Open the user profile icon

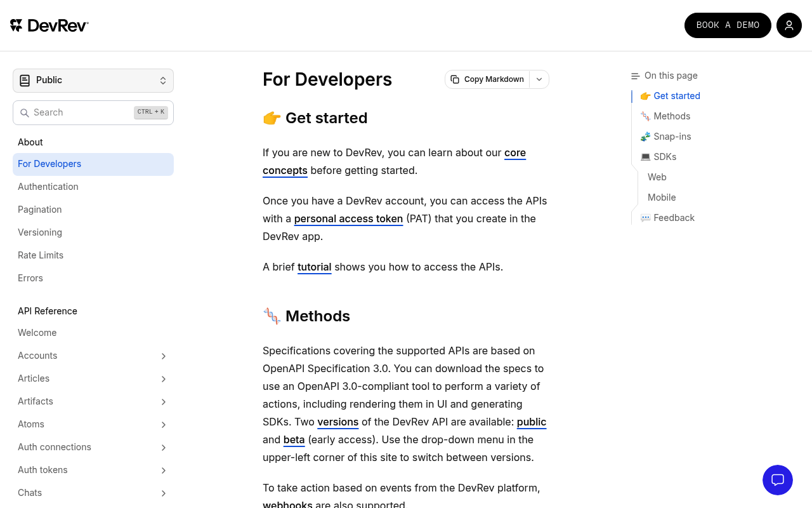pos(789,25)
